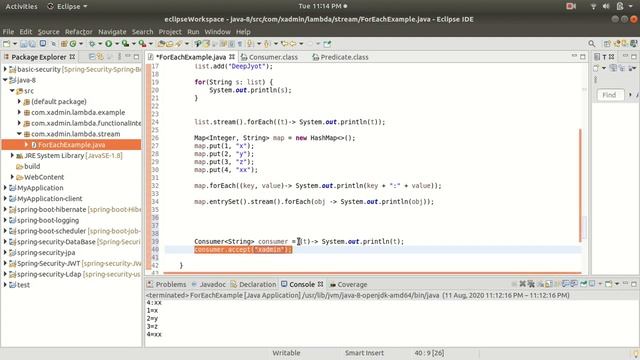Image resolution: width=640 pixels, height=360 pixels.
Task: Open the File menu
Action: 8,31
